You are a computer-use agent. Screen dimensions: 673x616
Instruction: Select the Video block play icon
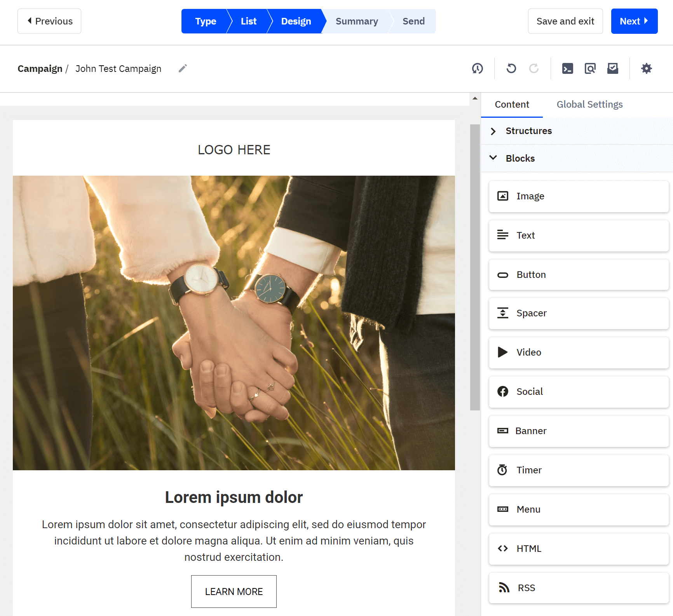click(x=503, y=352)
